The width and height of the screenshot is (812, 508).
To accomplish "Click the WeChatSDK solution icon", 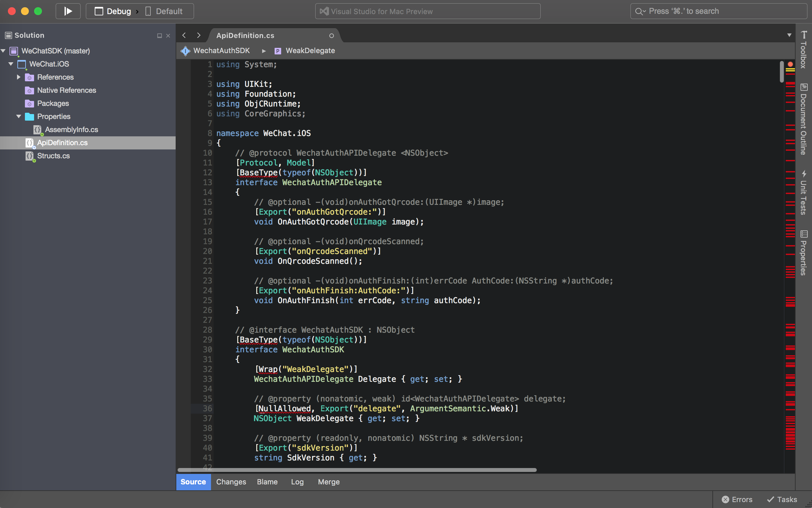I will pyautogui.click(x=14, y=51).
